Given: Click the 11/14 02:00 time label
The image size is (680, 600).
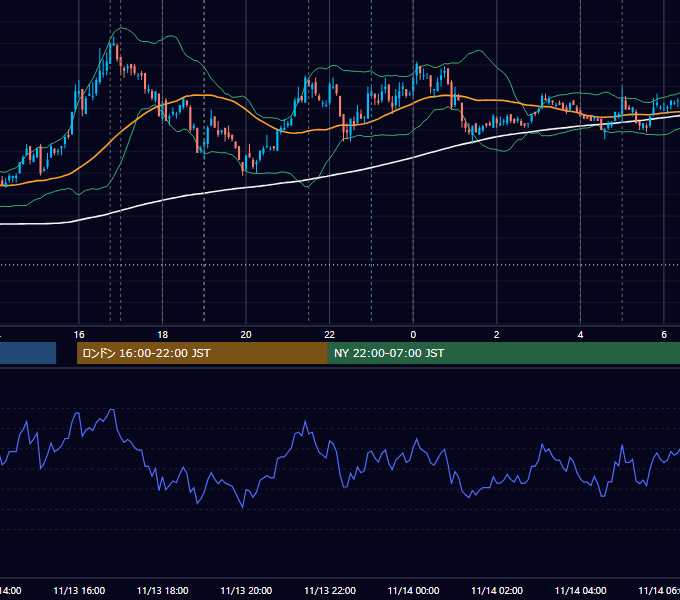Looking at the screenshot, I should [497, 591].
